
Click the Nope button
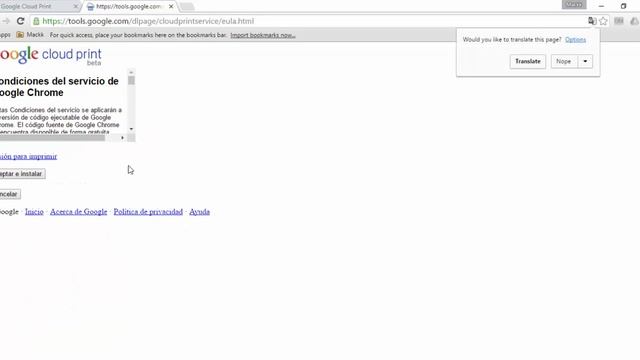click(x=564, y=61)
